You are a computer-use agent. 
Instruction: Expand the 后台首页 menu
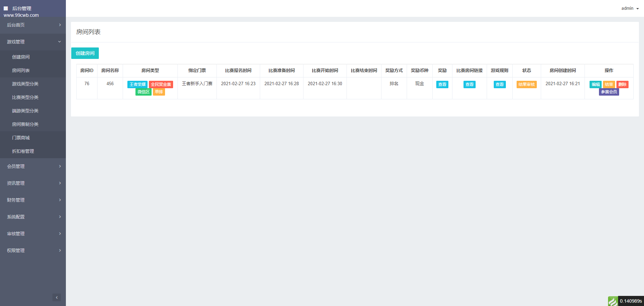pyautogui.click(x=33, y=25)
